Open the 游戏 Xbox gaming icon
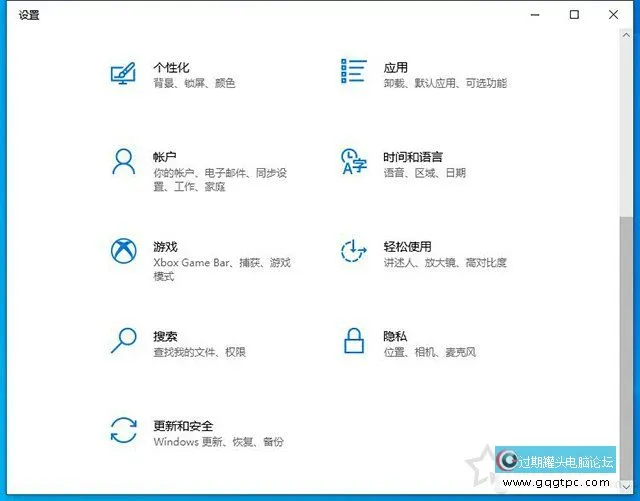Screen dimensions: 640x501 pos(124,251)
